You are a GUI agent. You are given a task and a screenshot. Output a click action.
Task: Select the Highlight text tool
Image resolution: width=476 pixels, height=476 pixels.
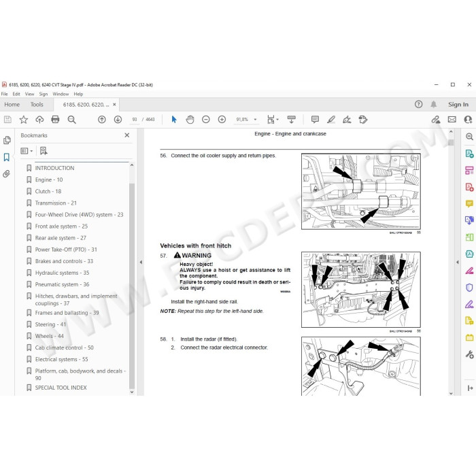331,120
